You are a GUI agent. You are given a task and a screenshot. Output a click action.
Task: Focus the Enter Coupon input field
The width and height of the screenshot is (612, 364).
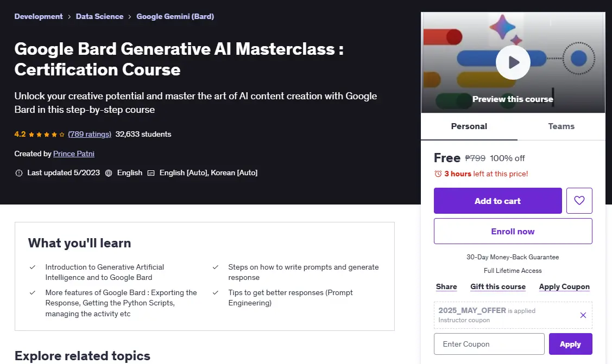coord(489,344)
